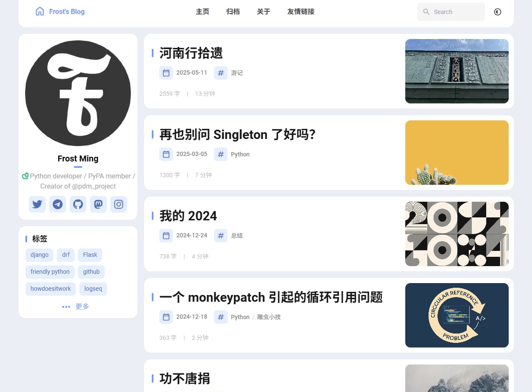Open the GitHub profile icon
The width and height of the screenshot is (532, 392).
click(78, 204)
